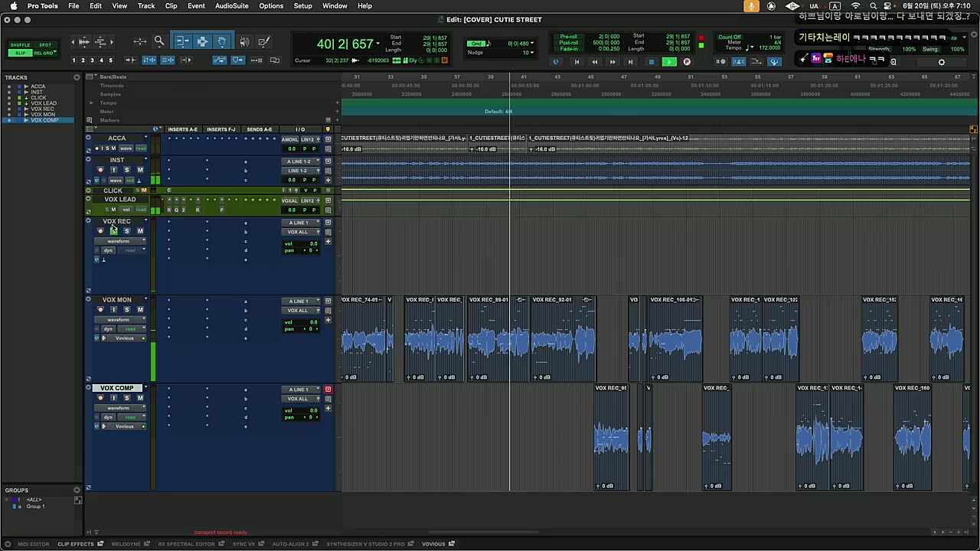Screen dimensions: 980x551
Task: Toggle Slip edit mode
Action: [21, 53]
